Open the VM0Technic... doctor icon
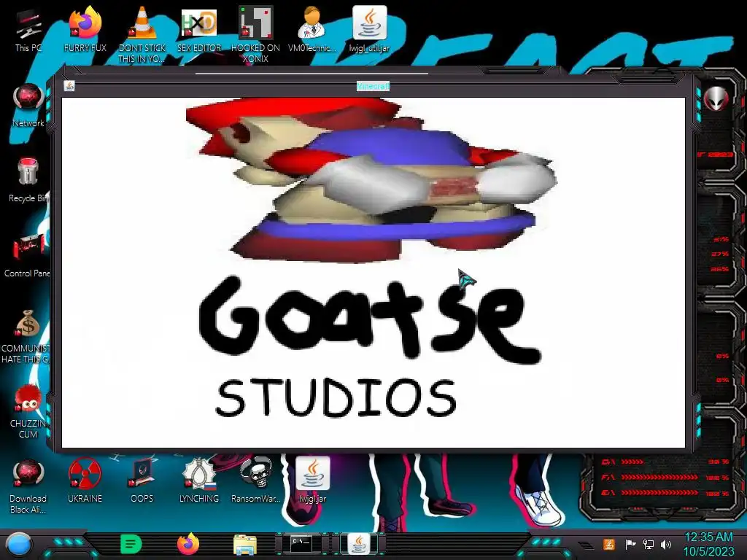 coord(312,28)
